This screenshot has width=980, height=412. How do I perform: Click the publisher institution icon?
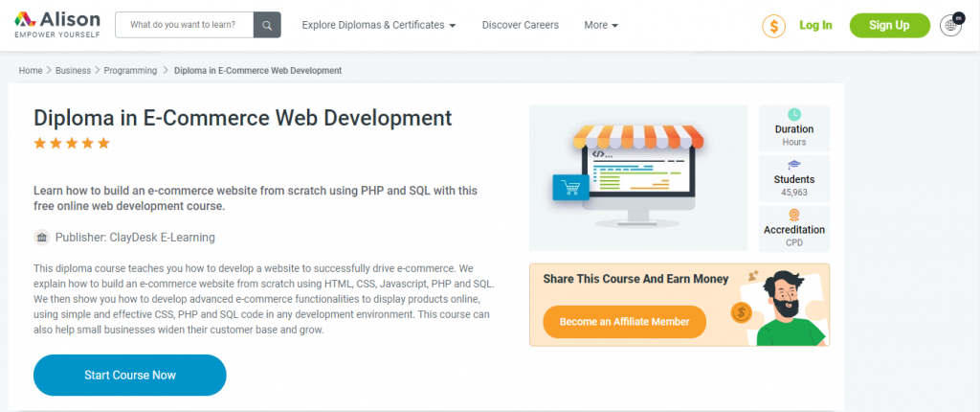tap(42, 238)
